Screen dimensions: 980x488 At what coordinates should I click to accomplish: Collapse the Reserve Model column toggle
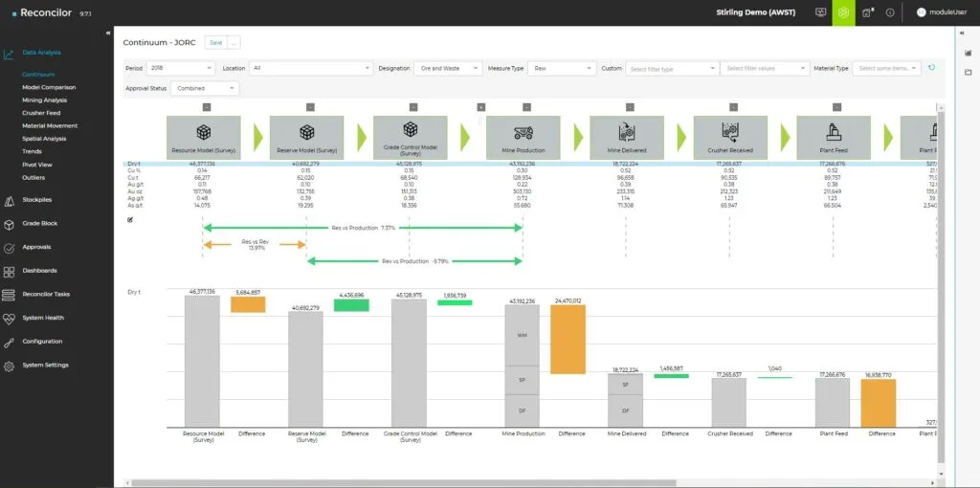[x=310, y=107]
